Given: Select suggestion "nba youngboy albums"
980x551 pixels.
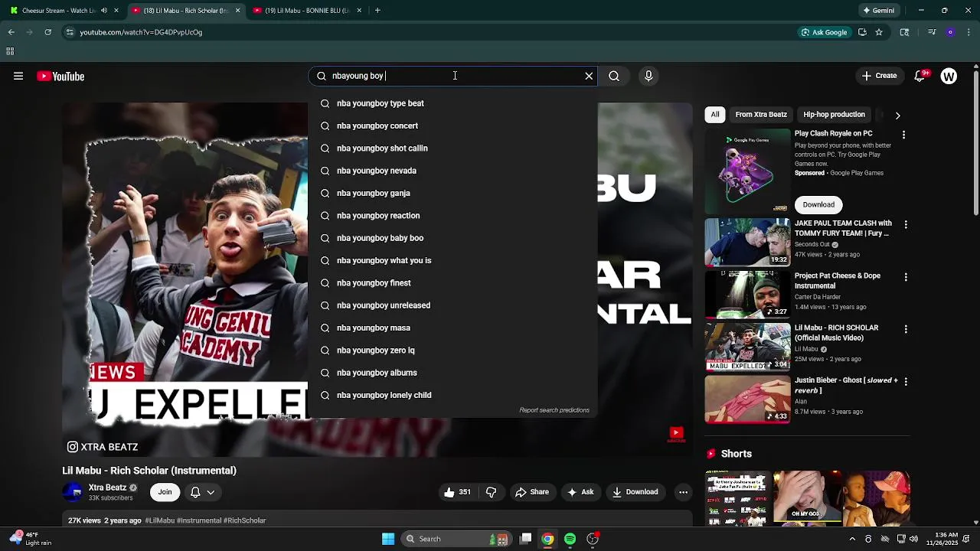Looking at the screenshot, I should [452, 373].
